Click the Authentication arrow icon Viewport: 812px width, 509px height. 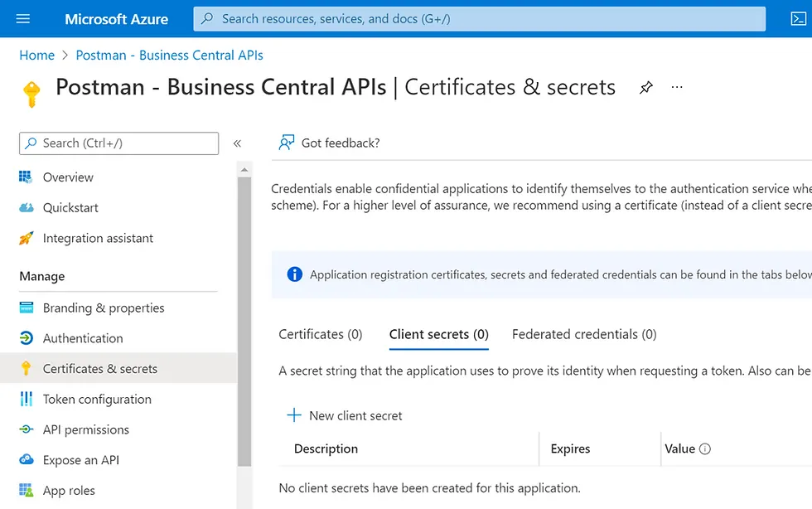tap(26, 338)
